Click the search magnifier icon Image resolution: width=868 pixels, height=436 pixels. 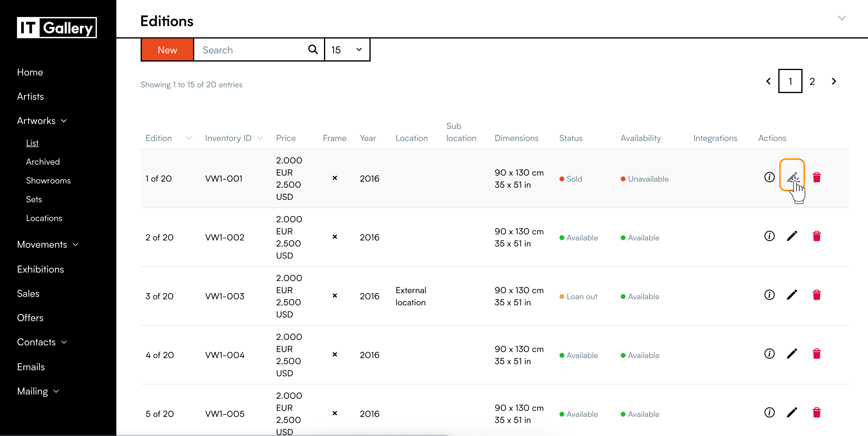313,50
